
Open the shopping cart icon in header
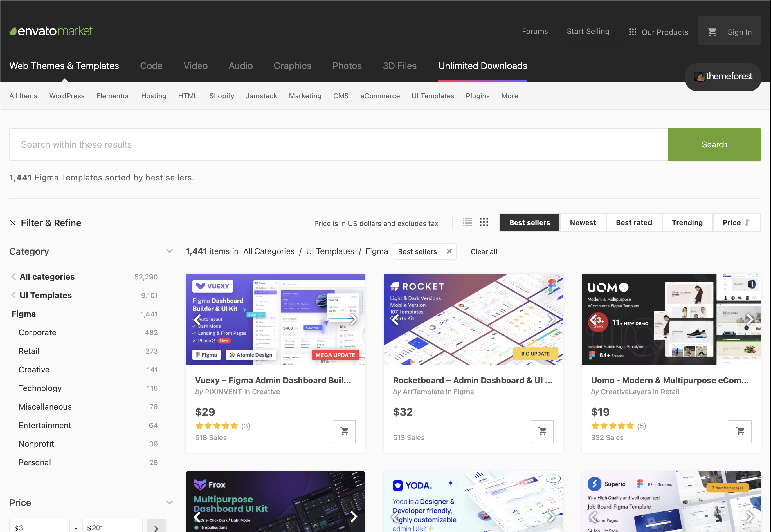[x=712, y=32]
